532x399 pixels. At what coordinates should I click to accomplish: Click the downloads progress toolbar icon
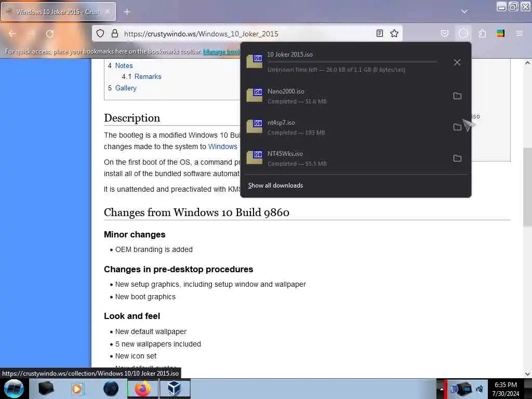463,33
